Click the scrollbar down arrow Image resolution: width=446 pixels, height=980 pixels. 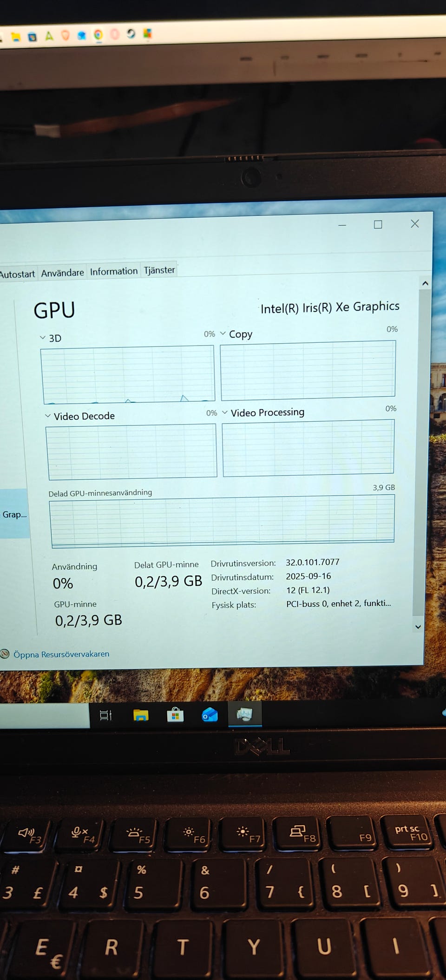coord(418,627)
